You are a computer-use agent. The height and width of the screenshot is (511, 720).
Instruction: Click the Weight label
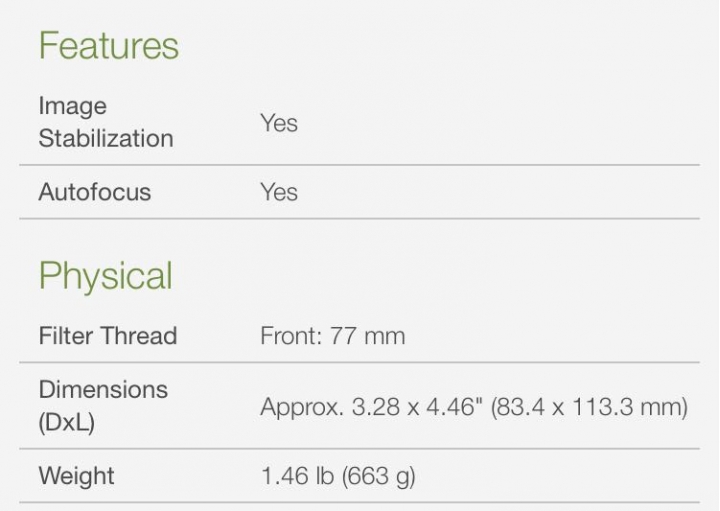(76, 476)
